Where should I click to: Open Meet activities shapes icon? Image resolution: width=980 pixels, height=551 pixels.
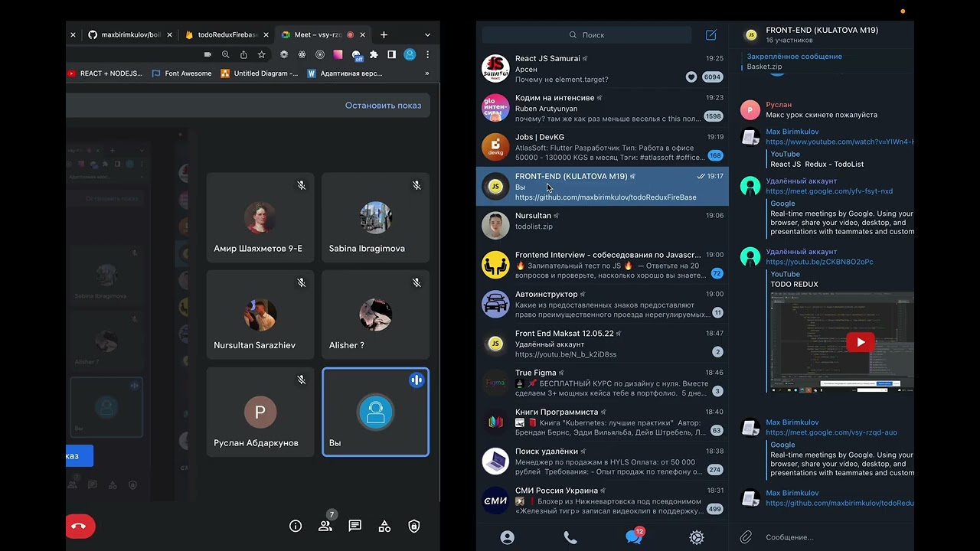coord(384,527)
